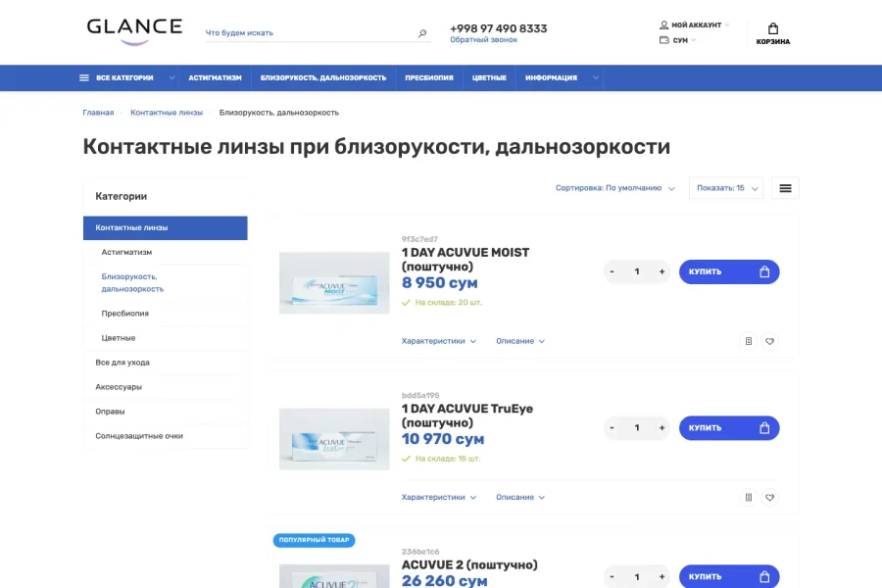Expand the Все категории chevron
Viewport: 882px width, 588px height.
(171, 77)
